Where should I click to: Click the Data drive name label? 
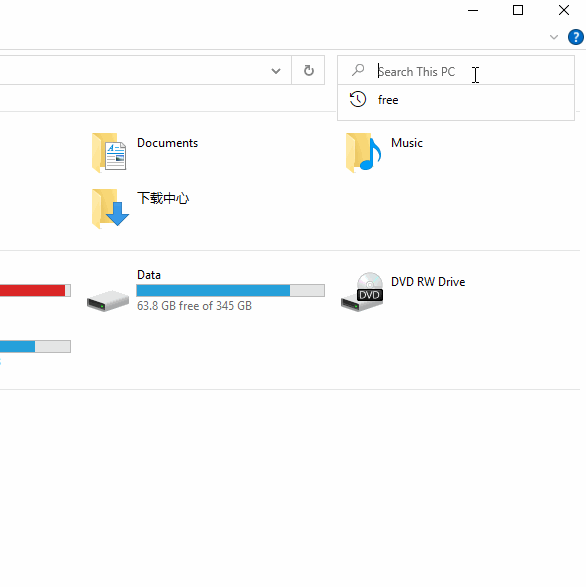149,275
